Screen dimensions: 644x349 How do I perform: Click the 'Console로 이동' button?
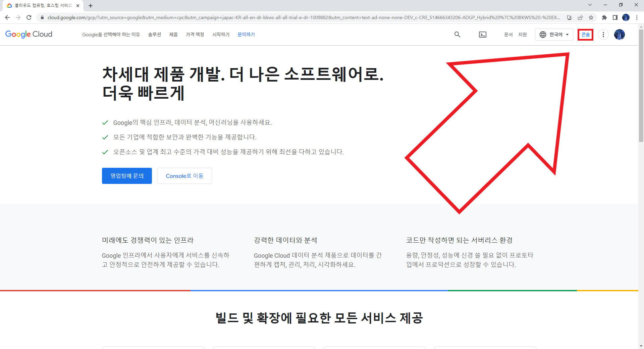coord(184,176)
